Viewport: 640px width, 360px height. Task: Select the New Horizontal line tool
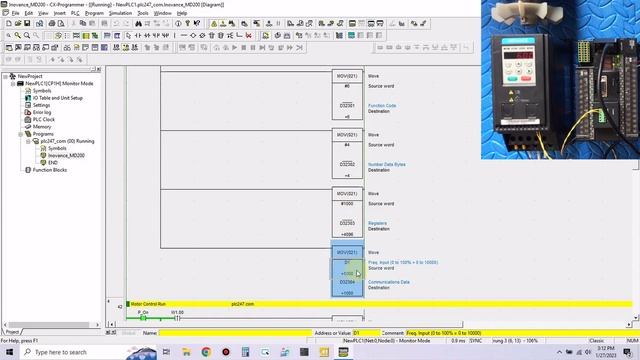tap(184, 36)
